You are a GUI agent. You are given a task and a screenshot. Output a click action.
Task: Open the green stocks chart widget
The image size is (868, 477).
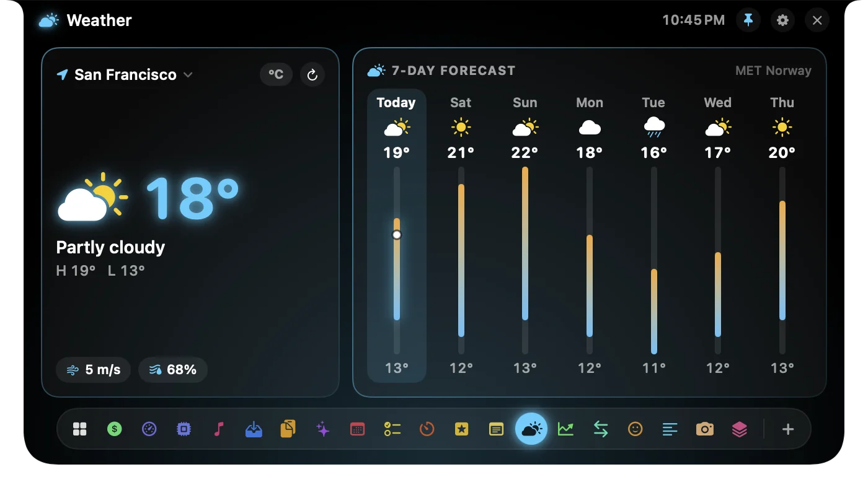coord(565,429)
